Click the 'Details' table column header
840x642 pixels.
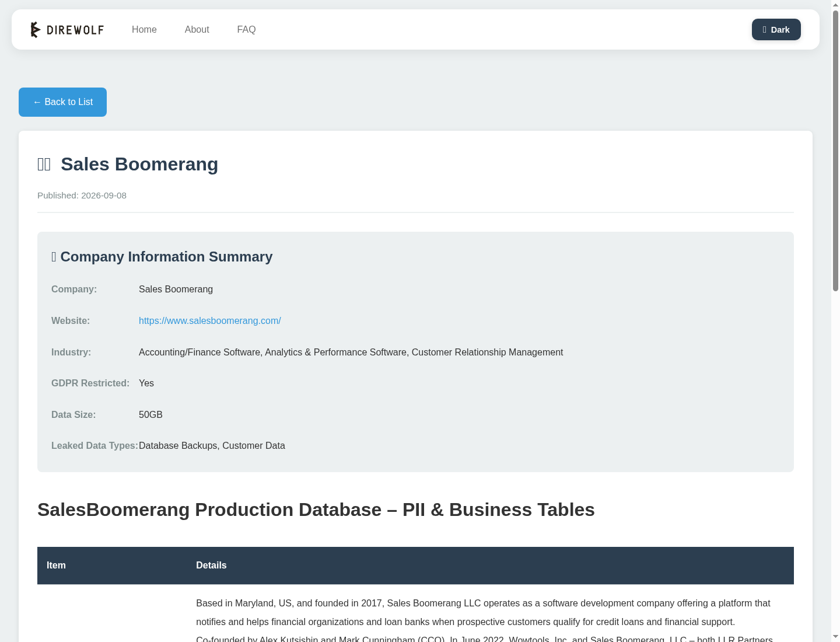pyautogui.click(x=211, y=566)
